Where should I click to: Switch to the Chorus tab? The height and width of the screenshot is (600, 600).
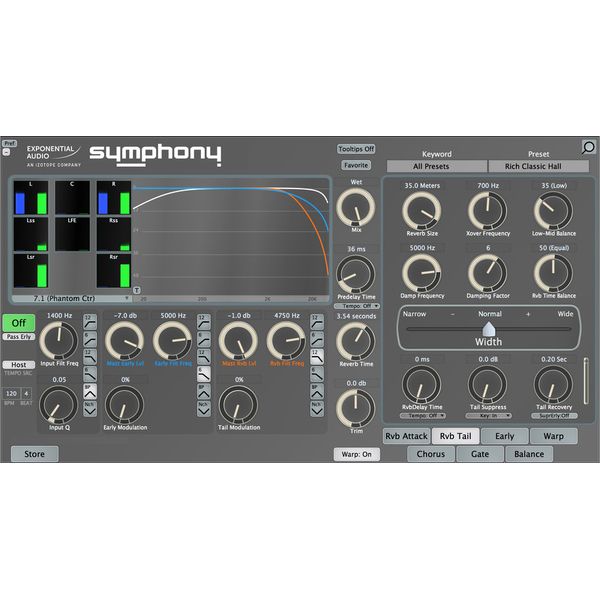(x=431, y=454)
